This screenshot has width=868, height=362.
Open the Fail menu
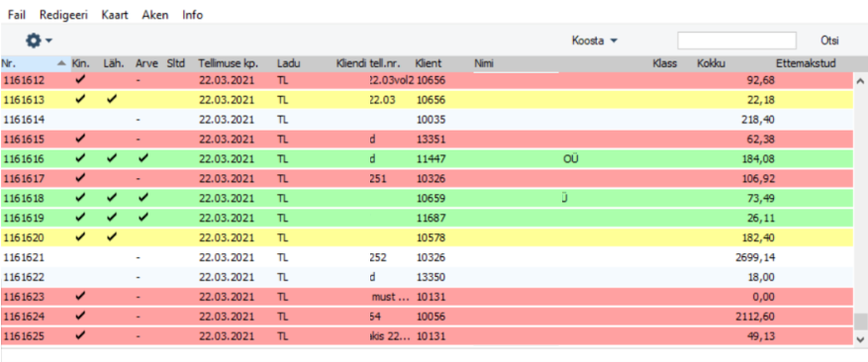[17, 15]
